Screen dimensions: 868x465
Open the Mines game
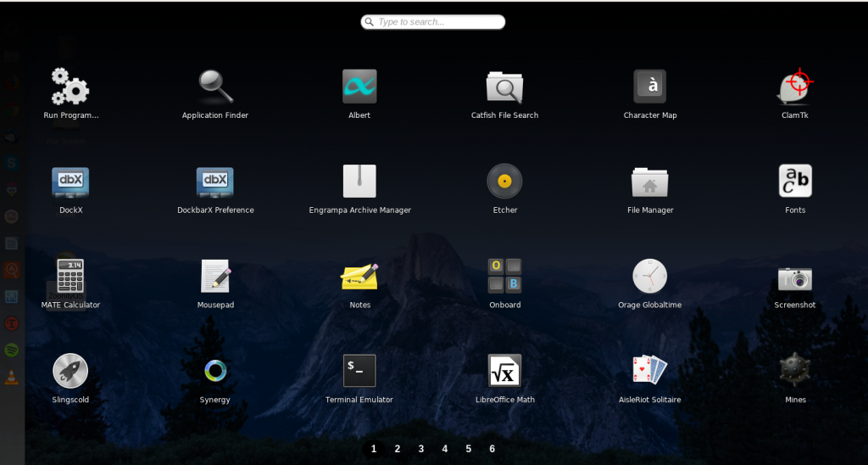[x=795, y=370]
